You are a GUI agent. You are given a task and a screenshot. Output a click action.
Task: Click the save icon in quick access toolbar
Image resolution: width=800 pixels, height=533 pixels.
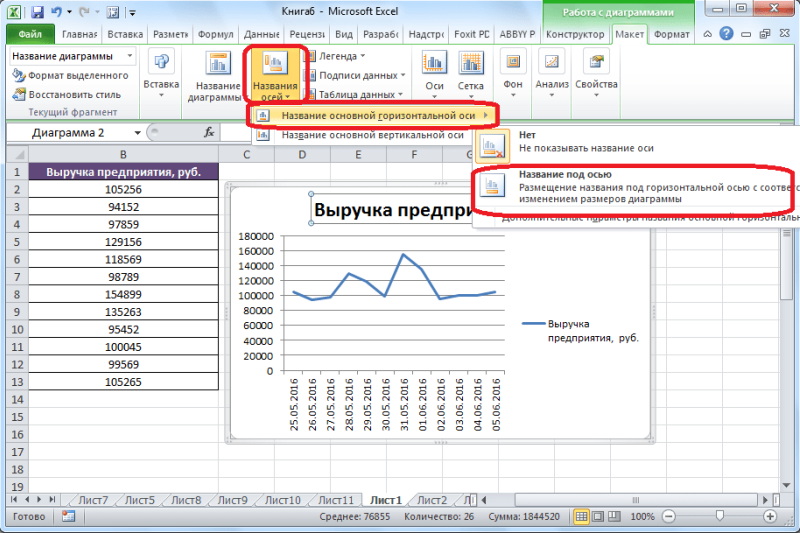coord(37,12)
